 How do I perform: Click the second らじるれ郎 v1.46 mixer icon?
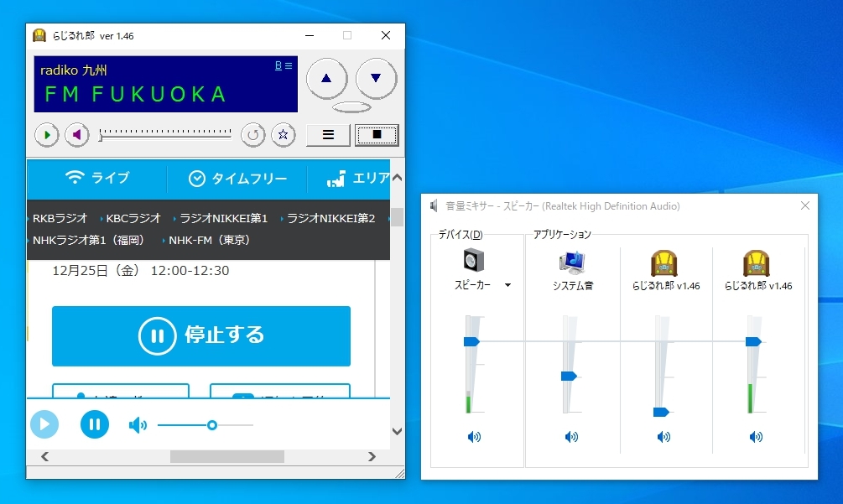click(757, 262)
